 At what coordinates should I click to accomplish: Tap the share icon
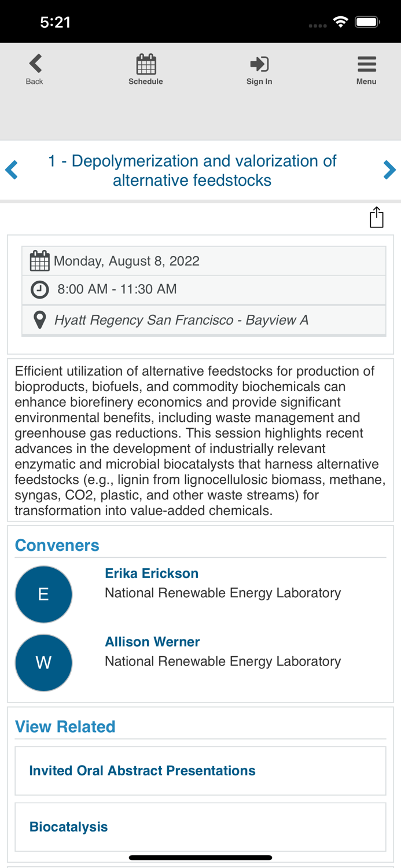[x=377, y=217]
